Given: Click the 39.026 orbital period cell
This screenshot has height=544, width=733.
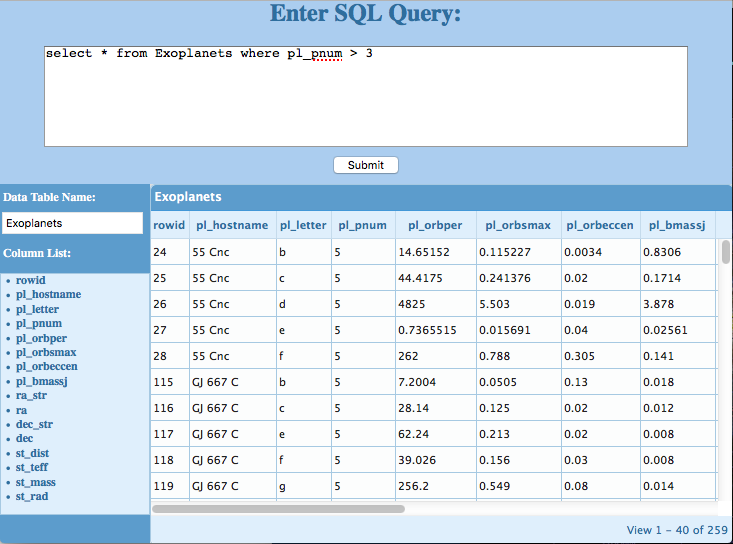Looking at the screenshot, I should 436,460.
